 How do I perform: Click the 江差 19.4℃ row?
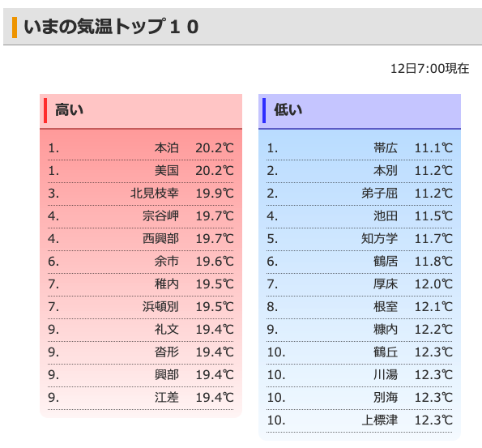(140, 398)
